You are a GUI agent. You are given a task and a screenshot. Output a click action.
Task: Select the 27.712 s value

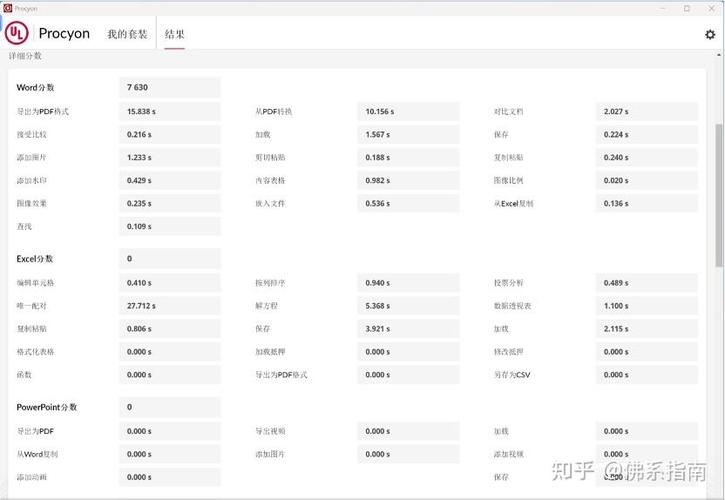click(x=170, y=306)
